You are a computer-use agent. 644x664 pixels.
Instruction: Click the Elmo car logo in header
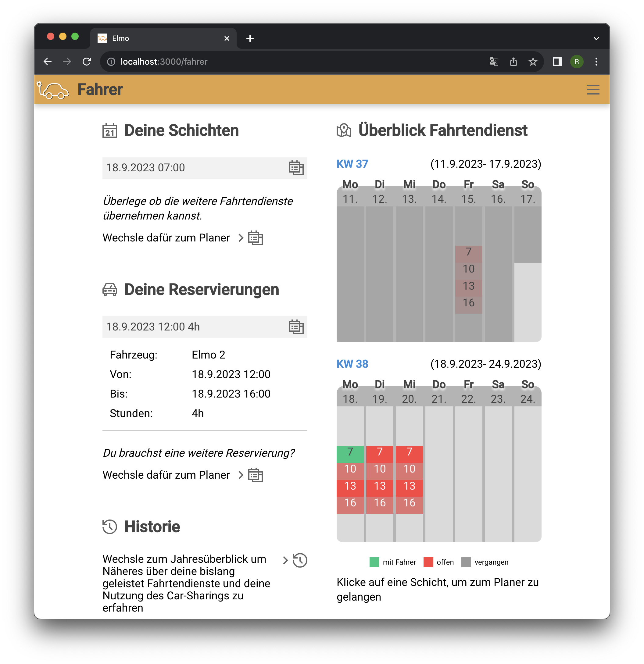click(52, 90)
